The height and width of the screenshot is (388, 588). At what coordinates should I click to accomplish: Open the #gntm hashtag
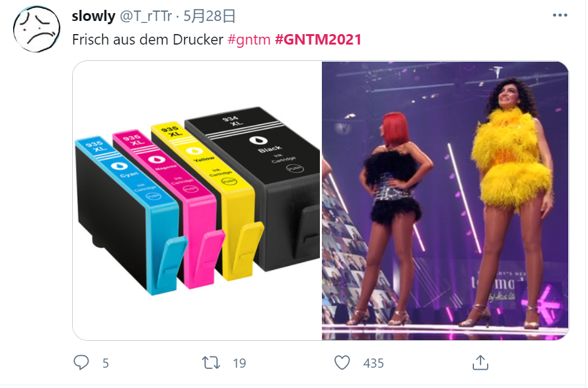pyautogui.click(x=249, y=39)
